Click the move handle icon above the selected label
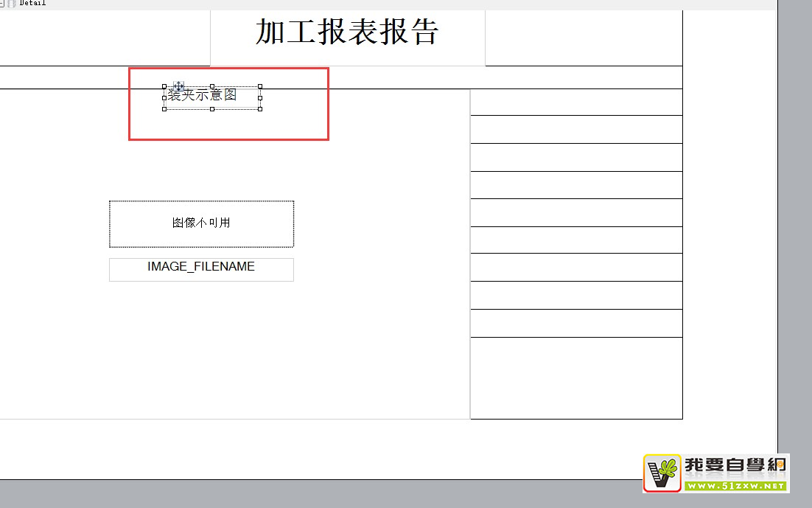Image resolution: width=812 pixels, height=508 pixels. (178, 86)
